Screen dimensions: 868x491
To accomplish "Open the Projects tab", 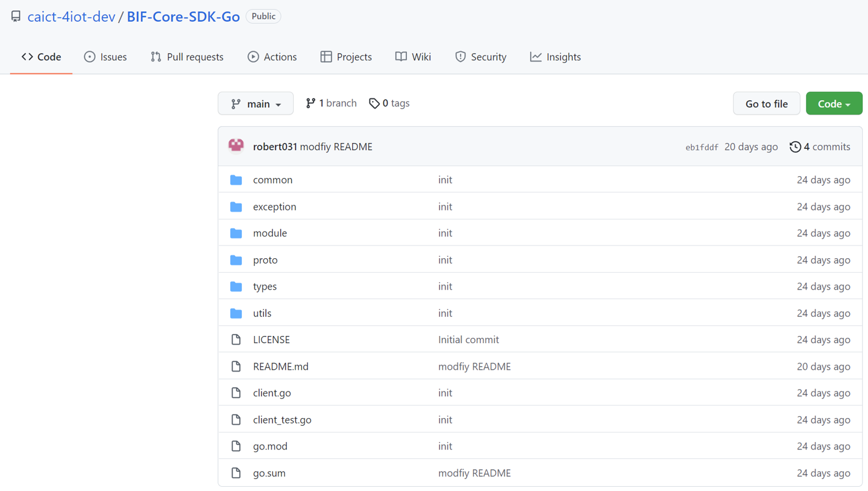I will (x=346, y=57).
